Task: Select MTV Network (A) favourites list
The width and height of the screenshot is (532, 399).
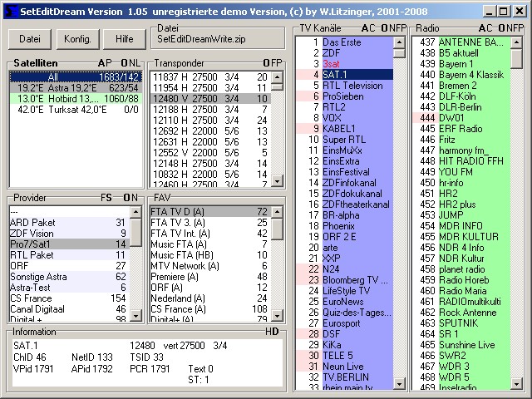Action: coord(210,266)
